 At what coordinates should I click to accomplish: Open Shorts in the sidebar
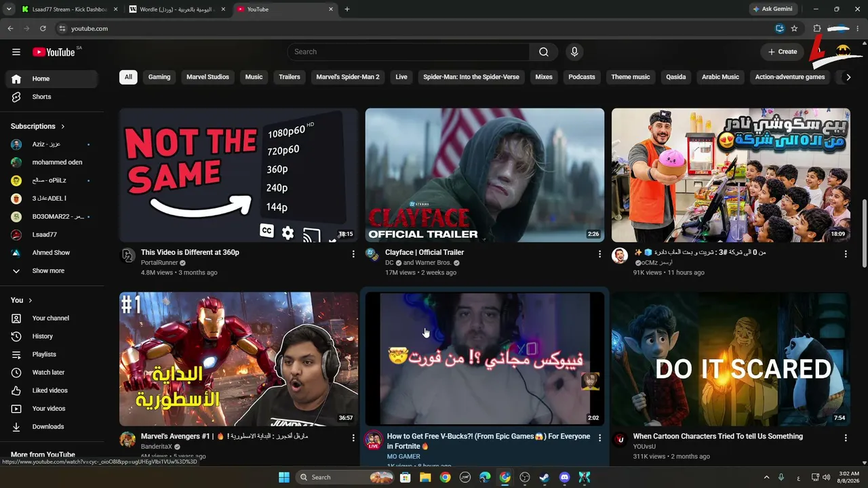coord(52,97)
